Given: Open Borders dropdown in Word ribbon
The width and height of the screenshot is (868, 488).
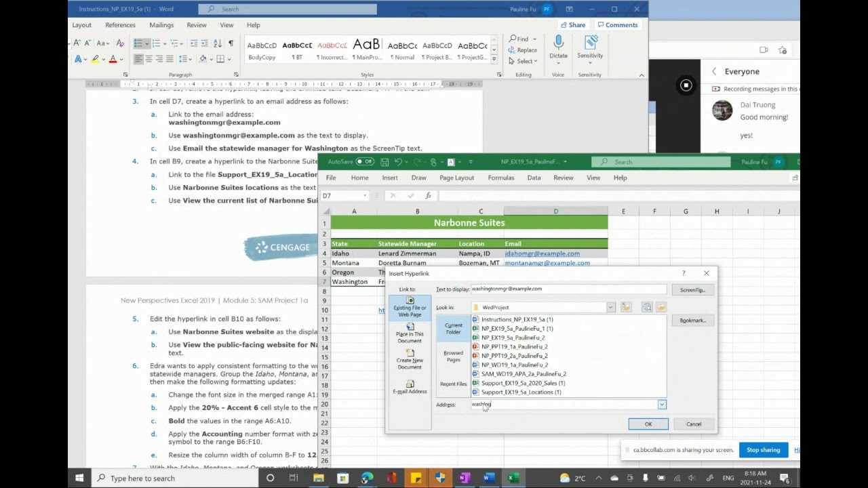Looking at the screenshot, I should 229,60.
